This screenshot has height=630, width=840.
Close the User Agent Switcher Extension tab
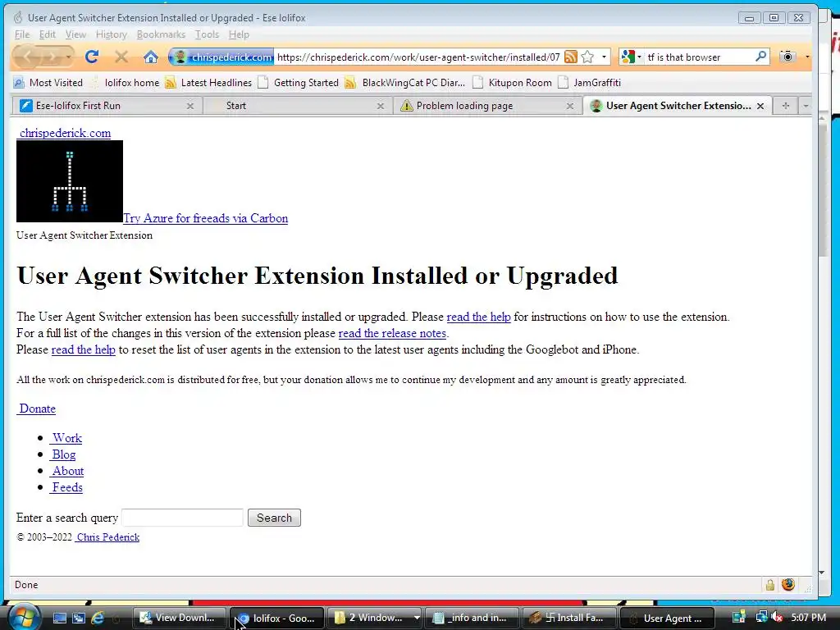760,106
